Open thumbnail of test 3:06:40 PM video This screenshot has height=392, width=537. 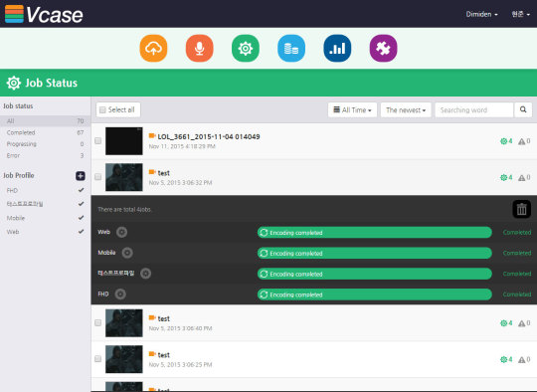124,322
